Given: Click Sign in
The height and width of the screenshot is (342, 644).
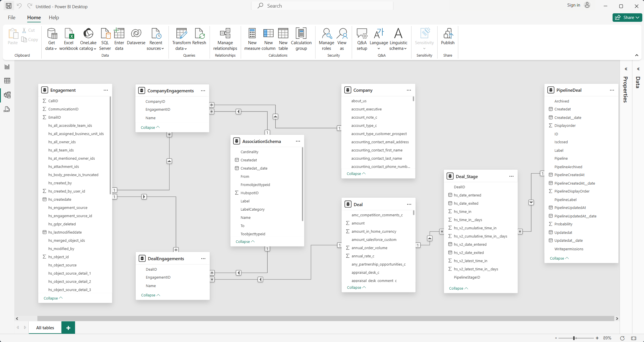Looking at the screenshot, I should tap(573, 5).
